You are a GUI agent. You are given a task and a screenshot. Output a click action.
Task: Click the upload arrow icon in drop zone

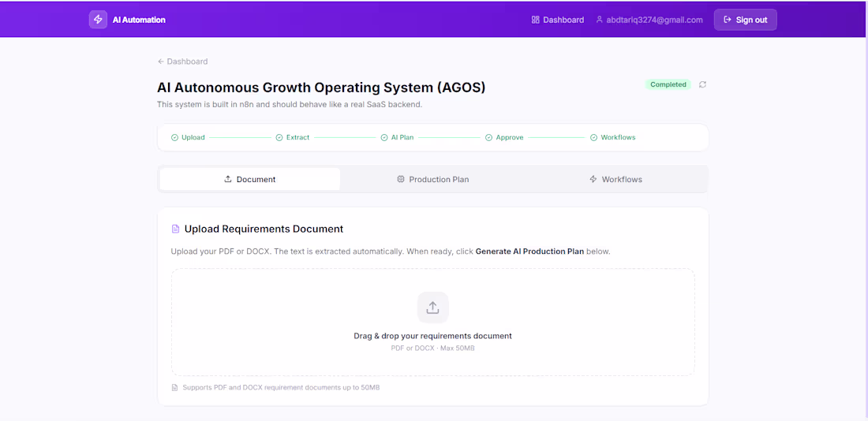point(433,307)
